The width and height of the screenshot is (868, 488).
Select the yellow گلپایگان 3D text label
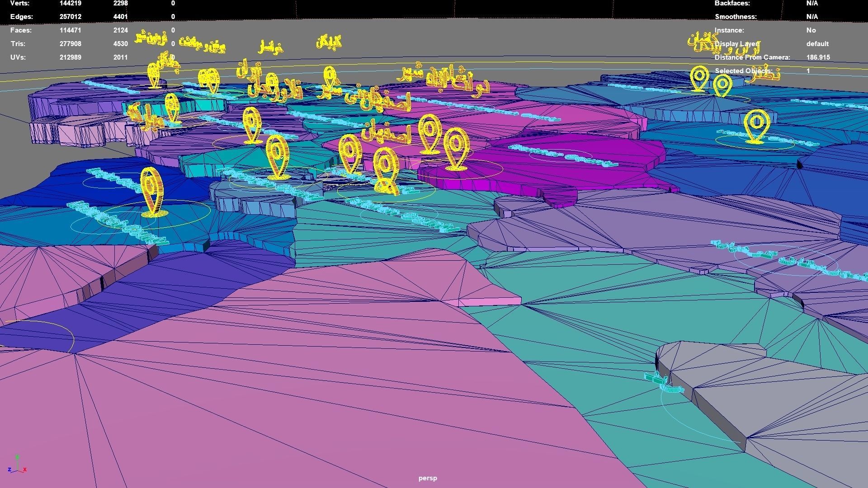click(329, 43)
